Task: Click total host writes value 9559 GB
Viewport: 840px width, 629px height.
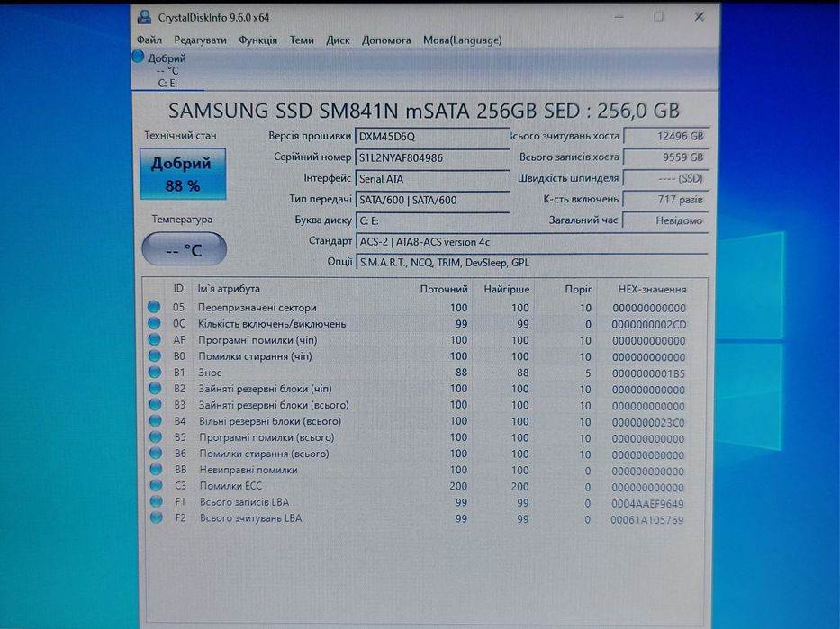Action: click(x=666, y=157)
